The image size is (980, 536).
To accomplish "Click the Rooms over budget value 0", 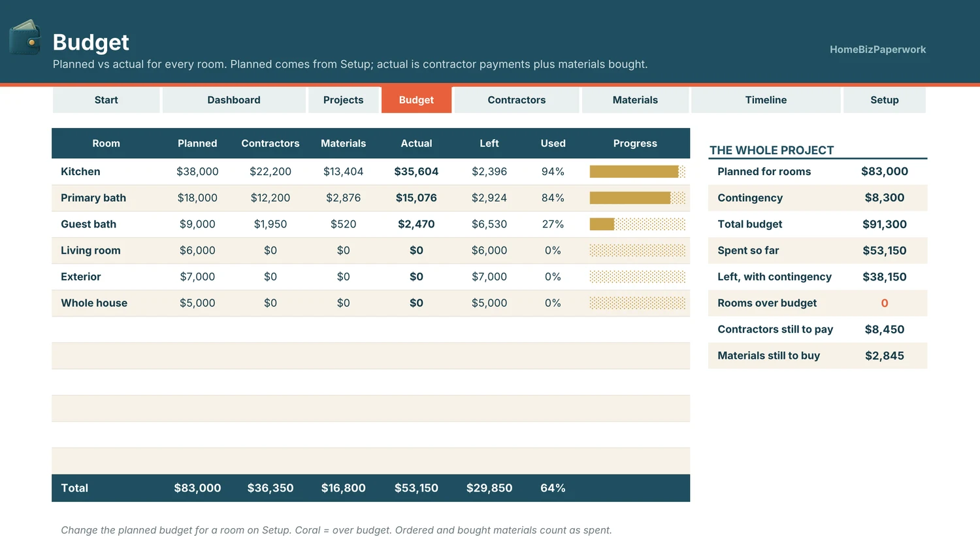I will [885, 303].
